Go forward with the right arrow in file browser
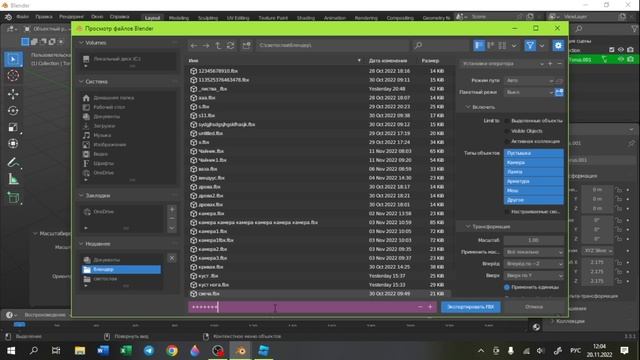This screenshot has width=640, height=360. [x=206, y=46]
